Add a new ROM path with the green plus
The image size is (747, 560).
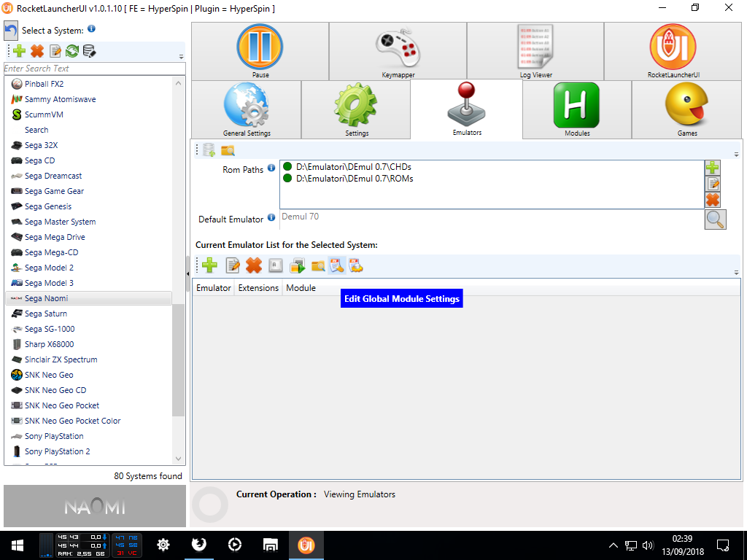(713, 168)
